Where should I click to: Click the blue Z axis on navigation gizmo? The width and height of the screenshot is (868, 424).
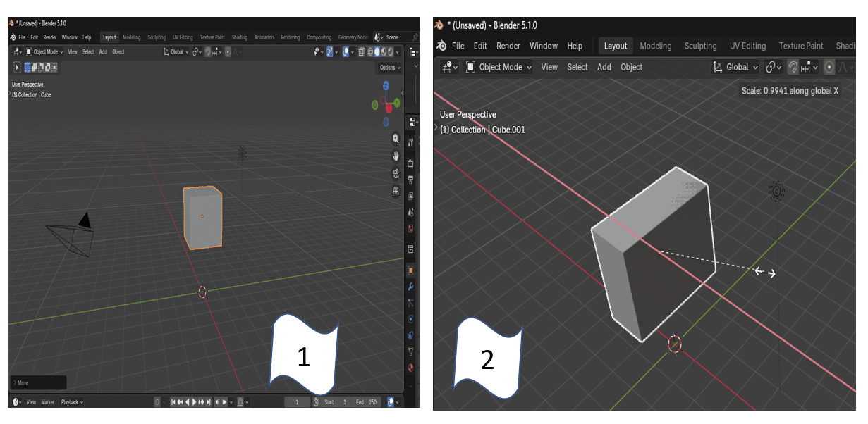pos(386,85)
